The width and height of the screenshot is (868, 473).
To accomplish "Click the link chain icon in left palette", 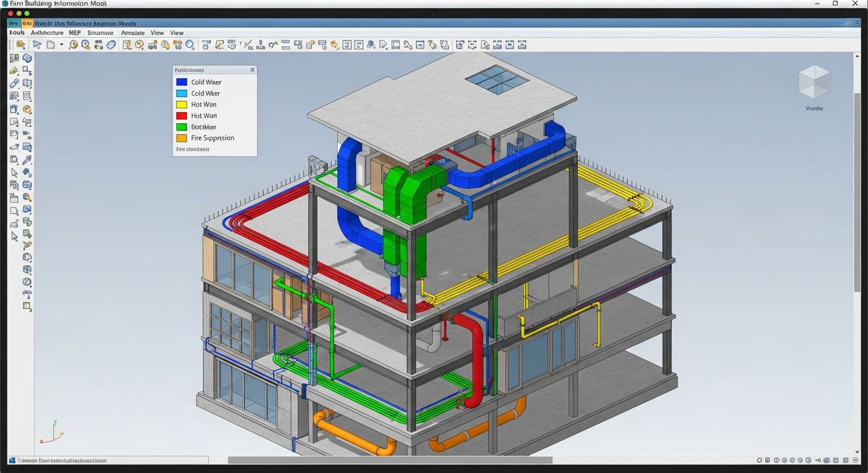I will (x=14, y=83).
